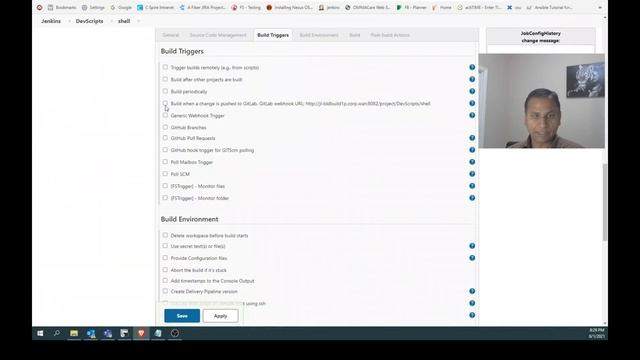The width and height of the screenshot is (640, 360).
Task: Open the shell breadcrumb link
Action: click(x=124, y=21)
